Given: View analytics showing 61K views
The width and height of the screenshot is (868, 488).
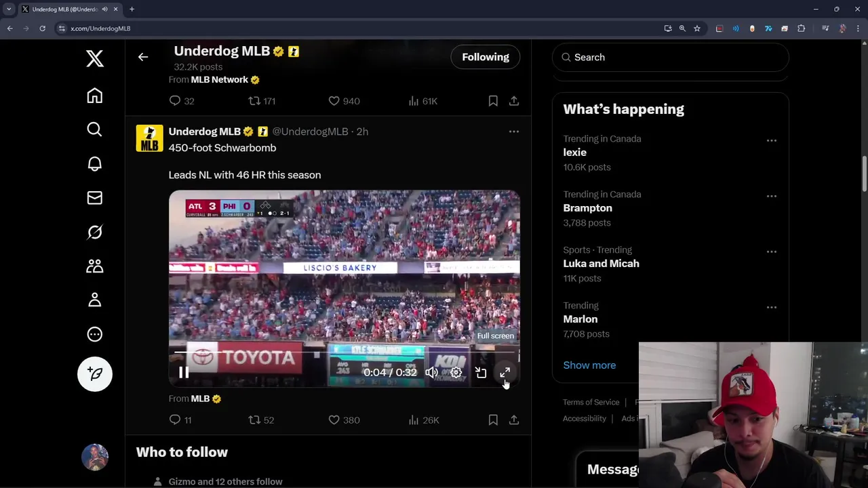Looking at the screenshot, I should (x=422, y=101).
